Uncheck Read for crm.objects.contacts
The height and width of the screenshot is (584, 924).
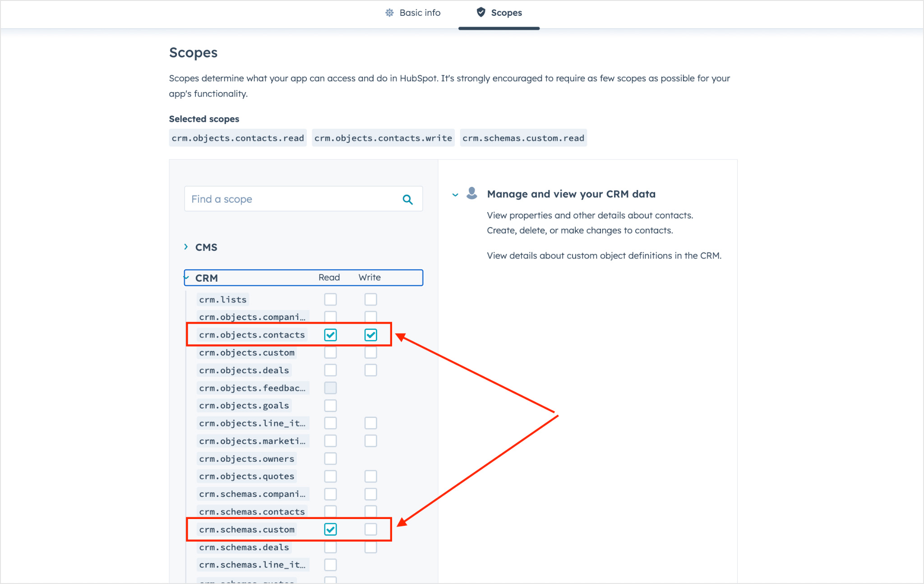click(330, 334)
